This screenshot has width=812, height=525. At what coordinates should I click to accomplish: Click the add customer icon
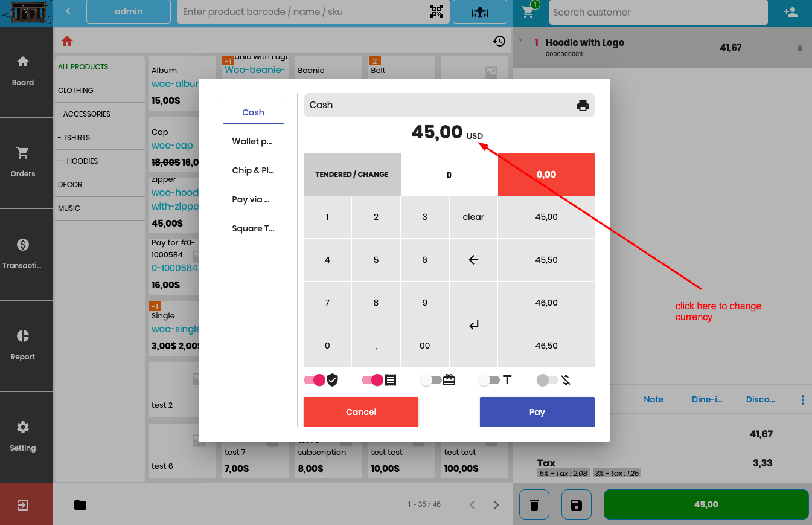(790, 12)
